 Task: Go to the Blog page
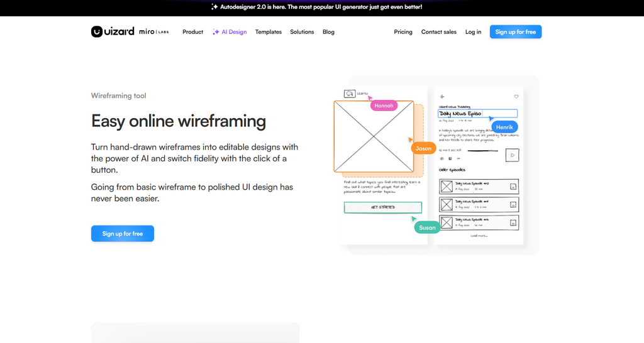click(328, 32)
